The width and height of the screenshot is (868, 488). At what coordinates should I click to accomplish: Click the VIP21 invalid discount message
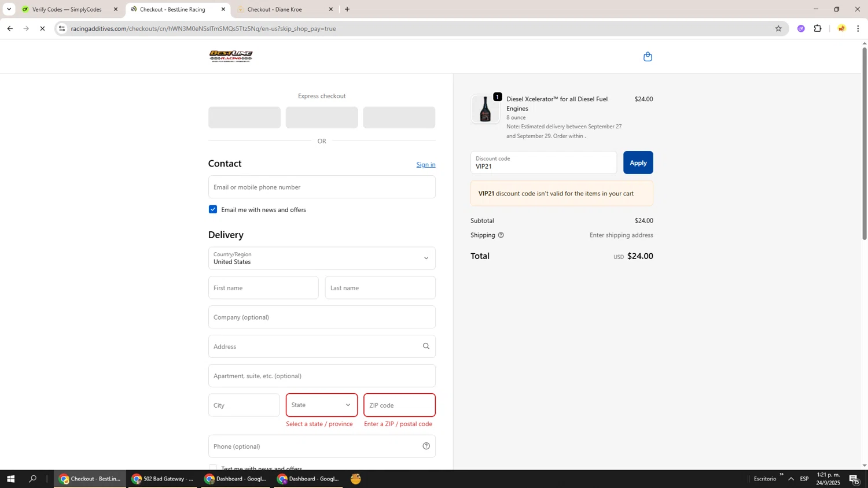562,194
